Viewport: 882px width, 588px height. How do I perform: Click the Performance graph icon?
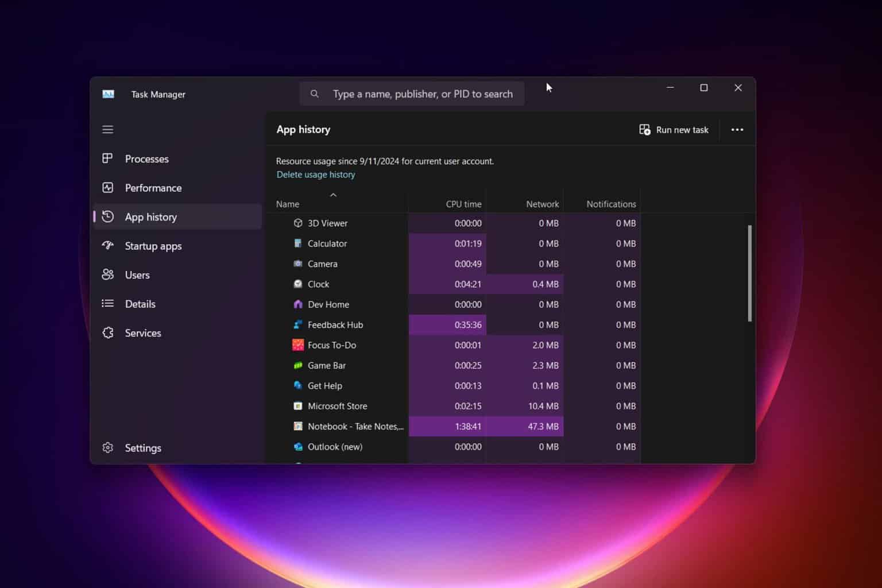tap(107, 187)
